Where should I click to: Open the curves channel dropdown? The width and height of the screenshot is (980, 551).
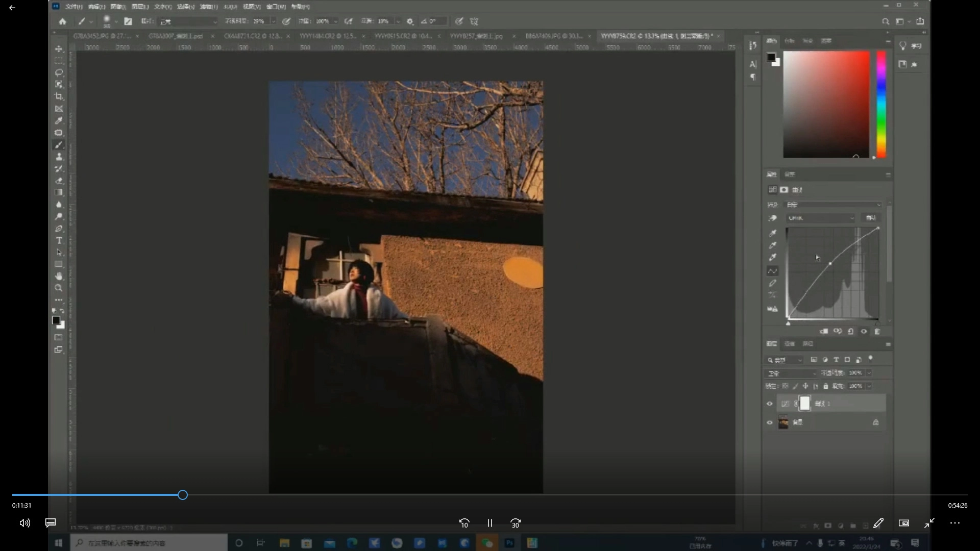(x=820, y=218)
